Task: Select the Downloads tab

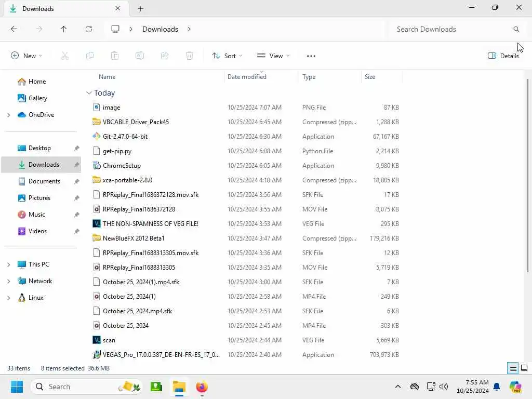Action: point(66,8)
